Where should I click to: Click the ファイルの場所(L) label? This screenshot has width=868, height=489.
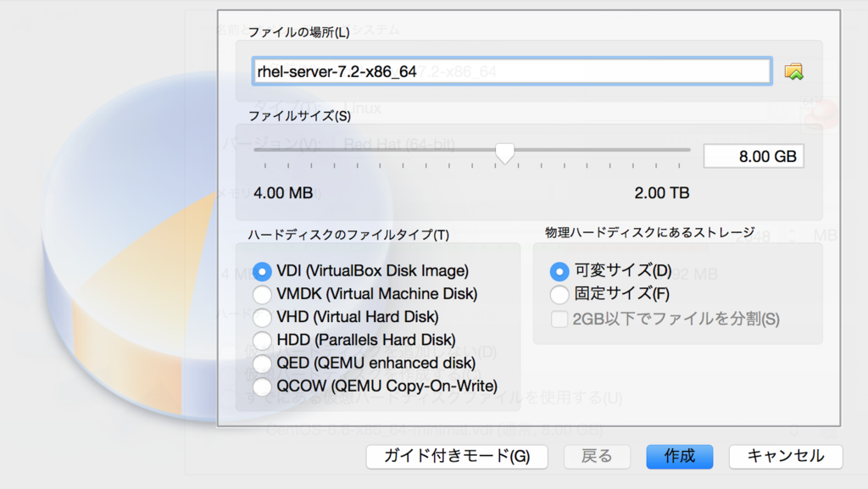pos(299,33)
